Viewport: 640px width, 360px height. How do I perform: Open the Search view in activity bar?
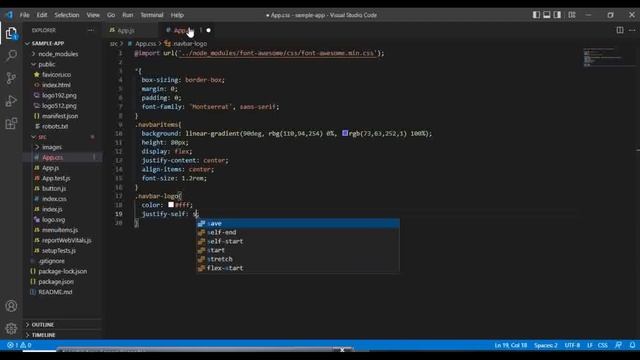point(11,55)
